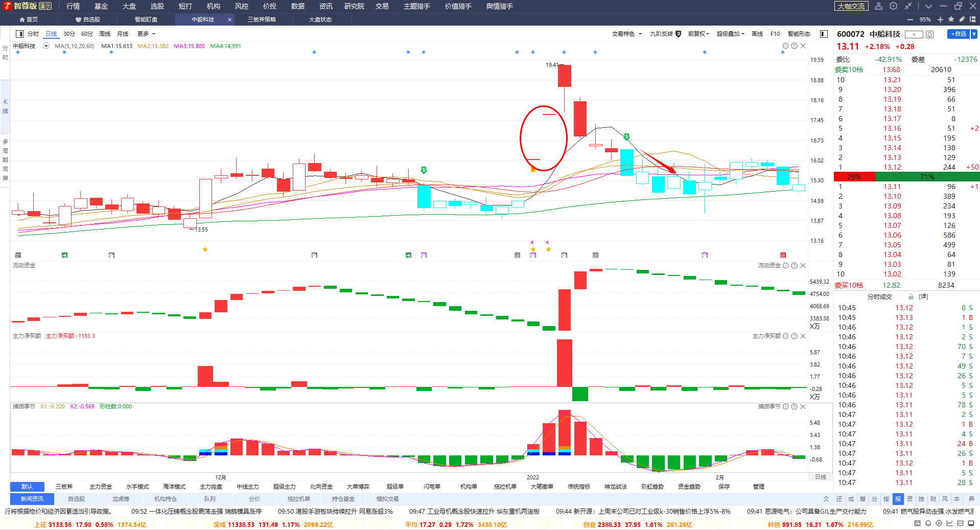Click the star favorite icon near the 95% zoom
This screenshot has height=530, width=980.
[x=951, y=19]
